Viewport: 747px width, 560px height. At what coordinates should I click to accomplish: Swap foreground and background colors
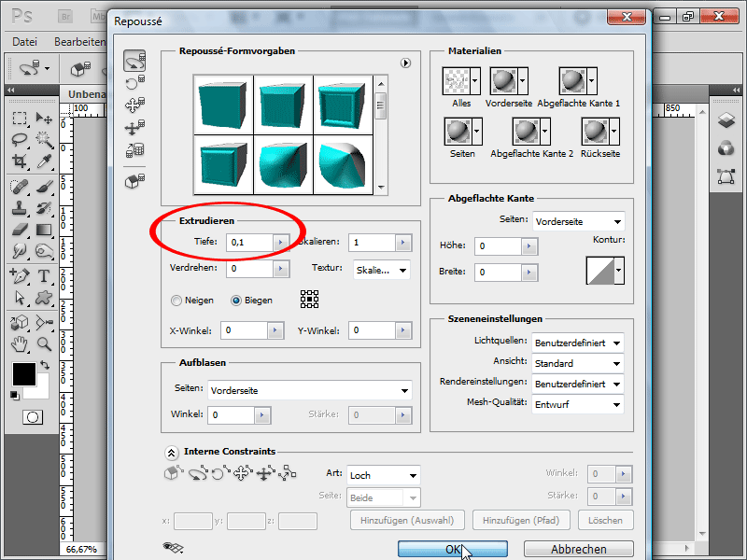(x=45, y=365)
